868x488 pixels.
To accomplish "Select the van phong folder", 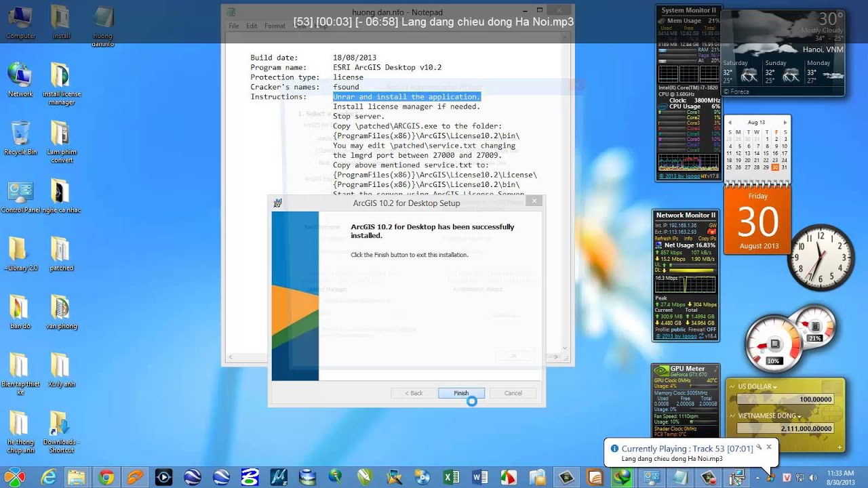I will [61, 312].
